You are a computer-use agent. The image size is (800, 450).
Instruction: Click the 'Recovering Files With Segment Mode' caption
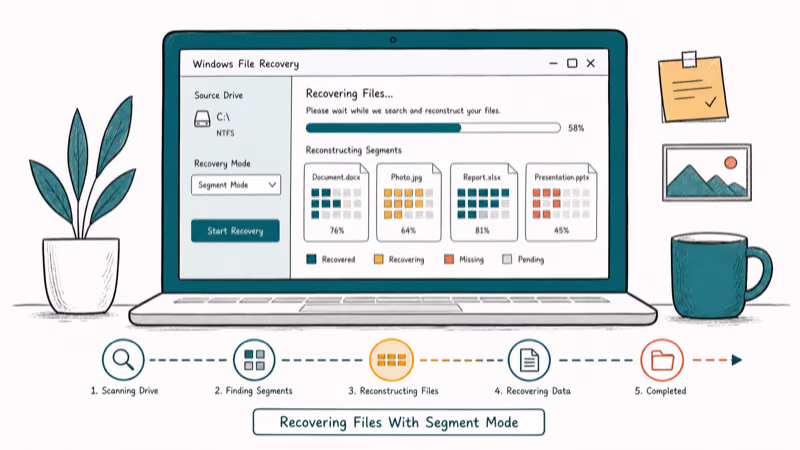[x=399, y=422]
